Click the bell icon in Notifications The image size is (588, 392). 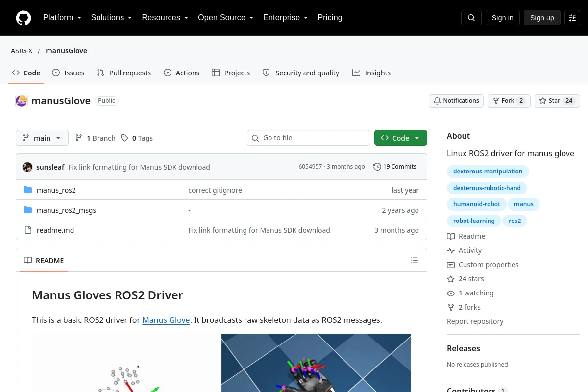pyautogui.click(x=437, y=101)
